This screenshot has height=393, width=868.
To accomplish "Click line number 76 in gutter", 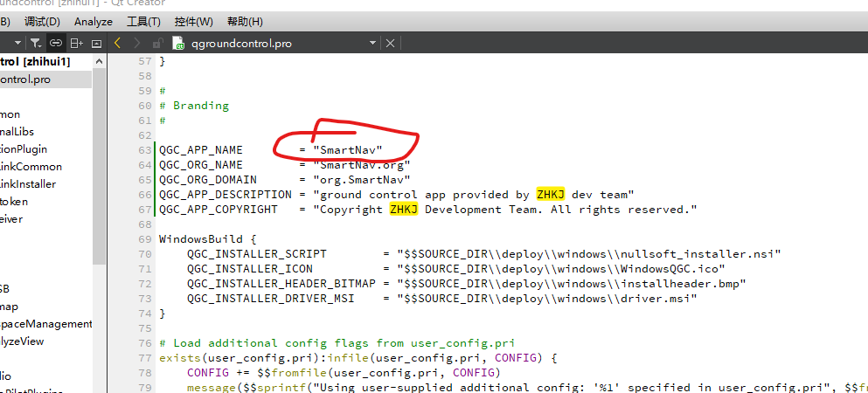I will coord(144,343).
